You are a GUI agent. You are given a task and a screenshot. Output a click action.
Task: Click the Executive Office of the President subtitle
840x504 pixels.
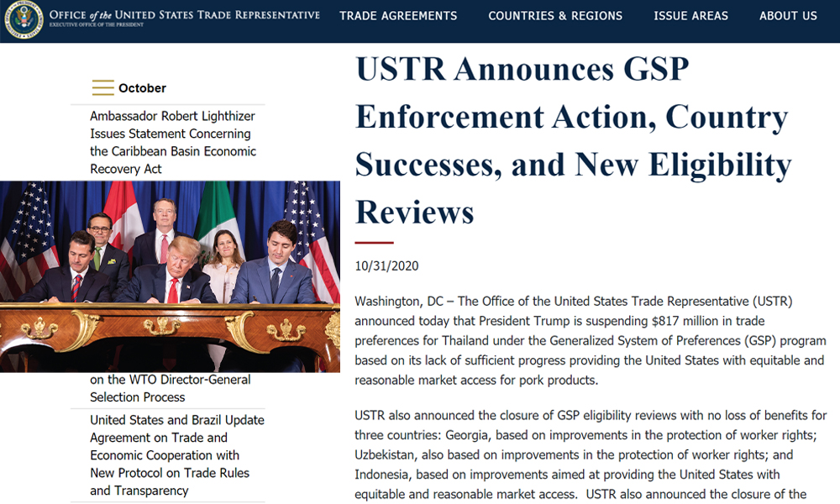tap(109, 26)
